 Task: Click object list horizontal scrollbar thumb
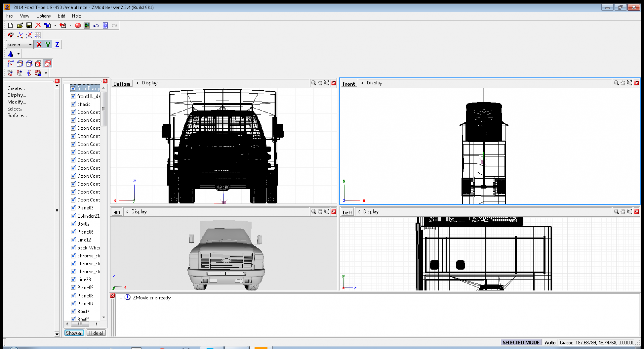pyautogui.click(x=80, y=324)
